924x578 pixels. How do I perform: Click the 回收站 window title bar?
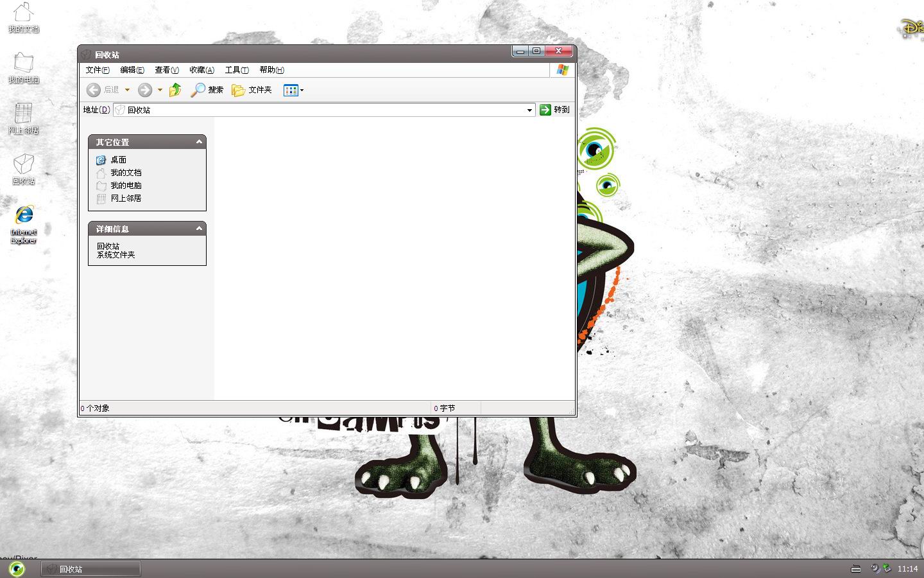(327, 55)
